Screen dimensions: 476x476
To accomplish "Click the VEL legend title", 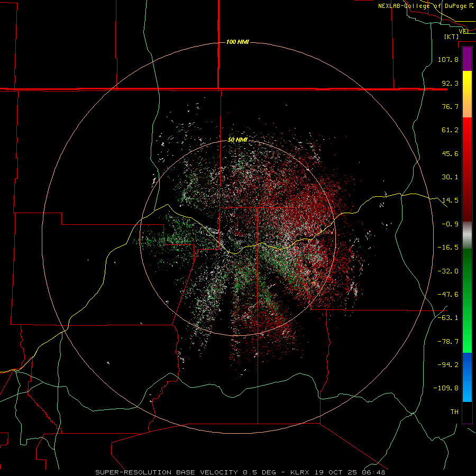I will [464, 31].
